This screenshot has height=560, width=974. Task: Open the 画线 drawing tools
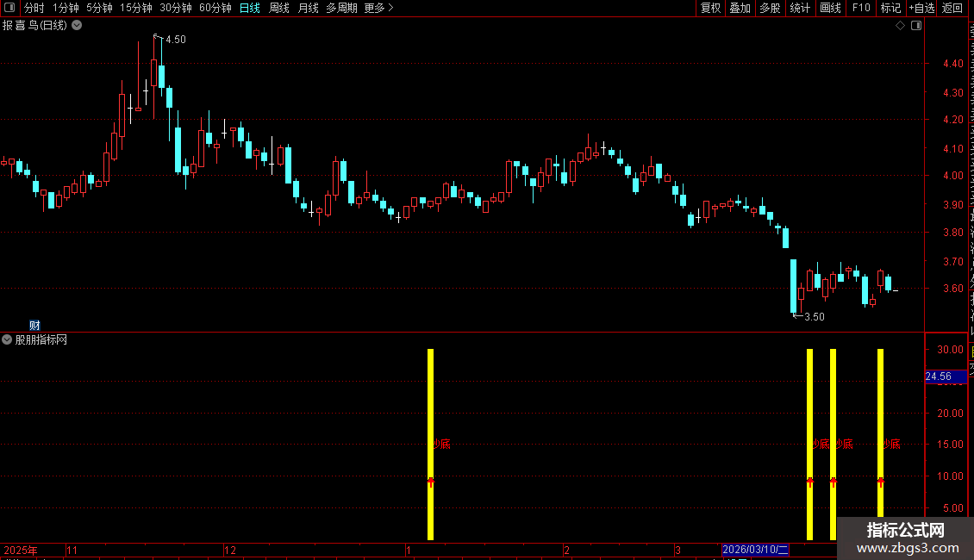830,8
